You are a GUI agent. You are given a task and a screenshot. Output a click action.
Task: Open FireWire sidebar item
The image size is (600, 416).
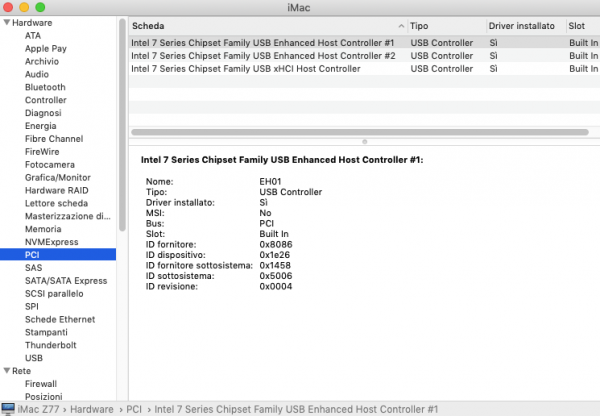click(x=42, y=152)
